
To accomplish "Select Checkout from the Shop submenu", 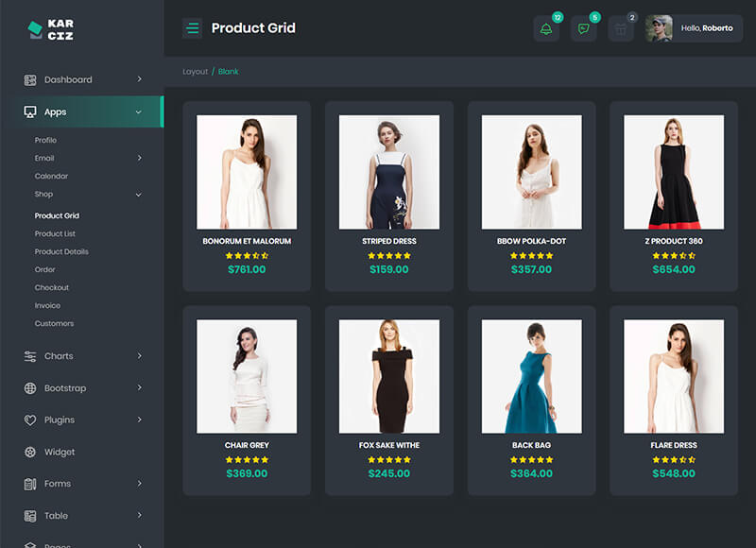I will (x=52, y=287).
